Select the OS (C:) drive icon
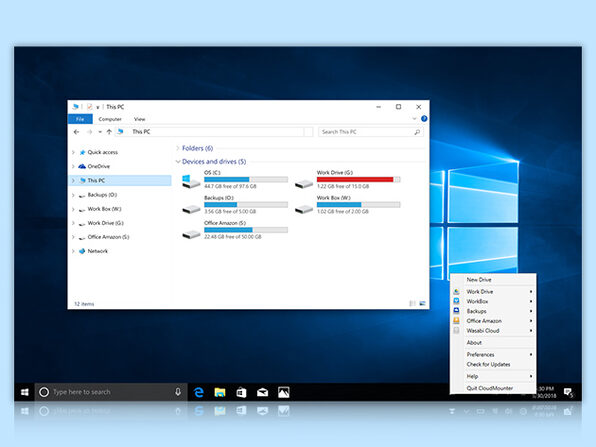596x447 pixels. pos(191,181)
